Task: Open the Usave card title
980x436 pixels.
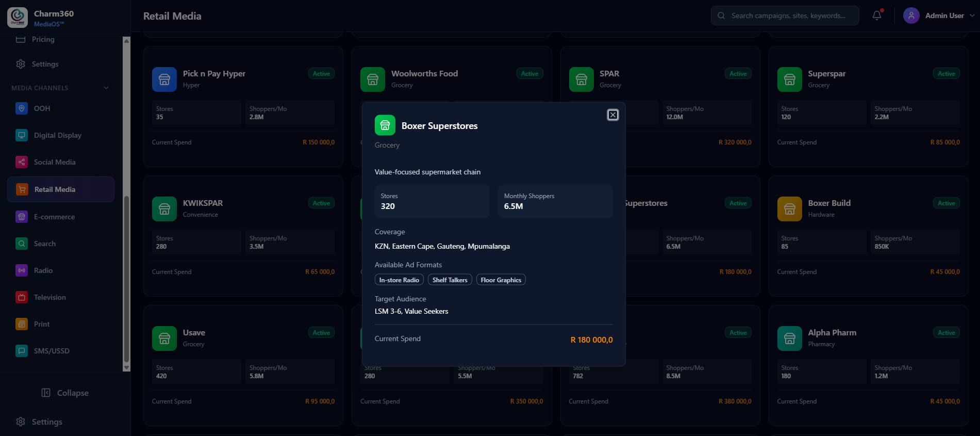Action: tap(194, 333)
